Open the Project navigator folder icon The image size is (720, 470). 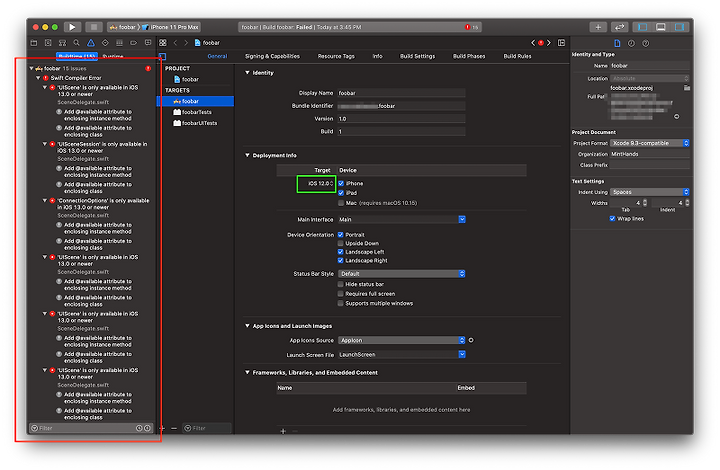[x=34, y=43]
